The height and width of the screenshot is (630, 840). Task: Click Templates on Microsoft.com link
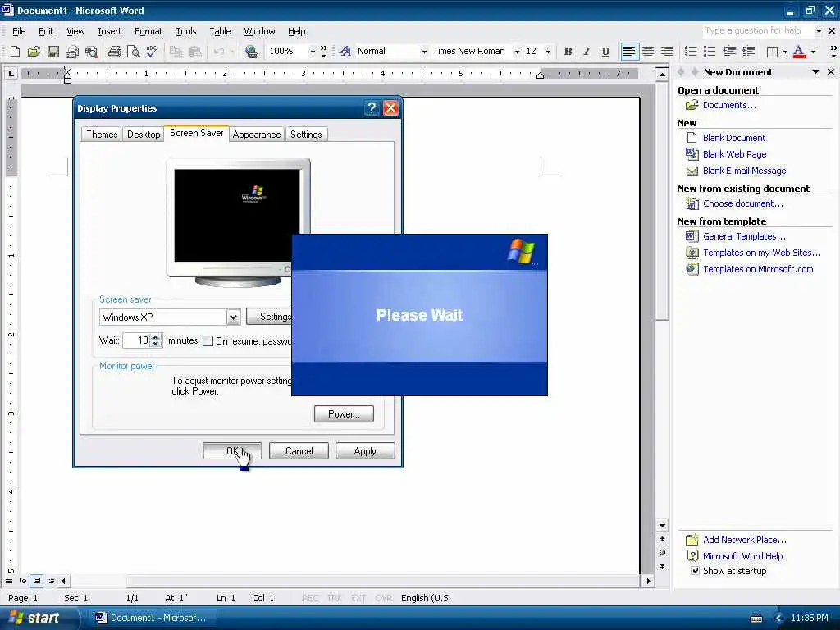[758, 269]
